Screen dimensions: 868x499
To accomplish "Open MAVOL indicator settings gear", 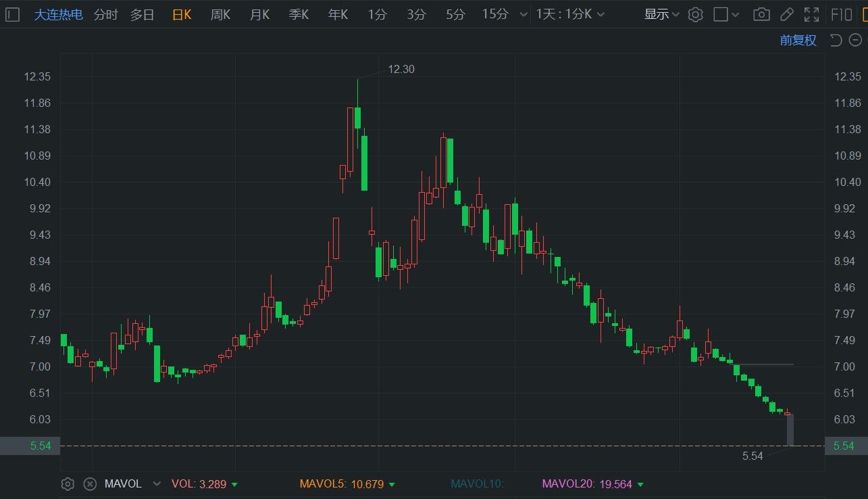I will [68, 484].
